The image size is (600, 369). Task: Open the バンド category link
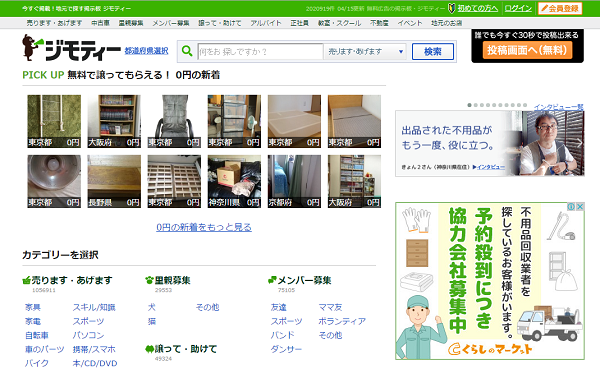282,336
